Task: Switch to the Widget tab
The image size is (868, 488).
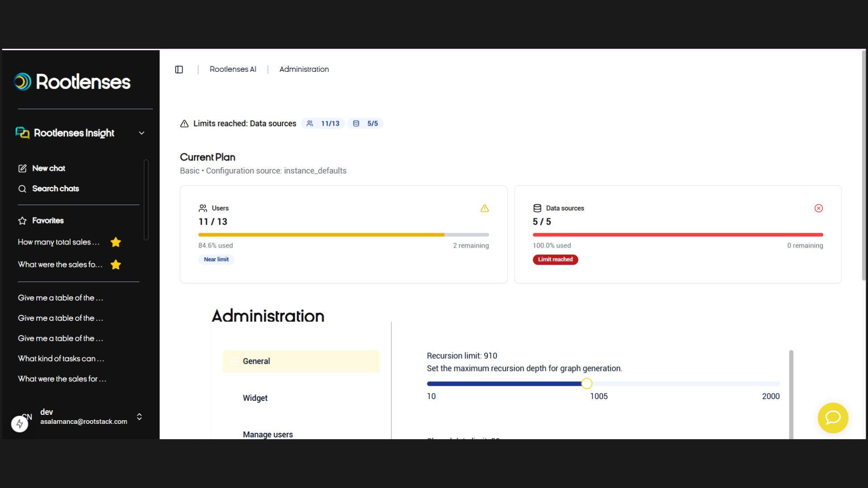Action: pos(255,398)
